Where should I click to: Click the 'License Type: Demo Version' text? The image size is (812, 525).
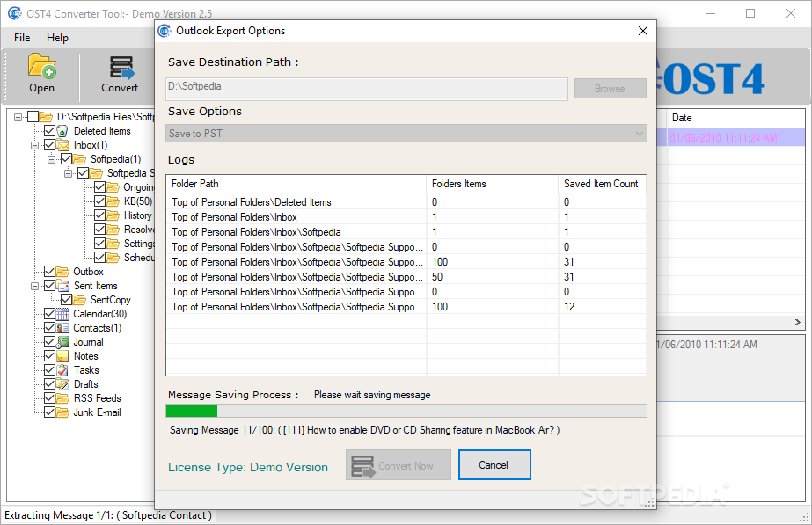(x=248, y=468)
